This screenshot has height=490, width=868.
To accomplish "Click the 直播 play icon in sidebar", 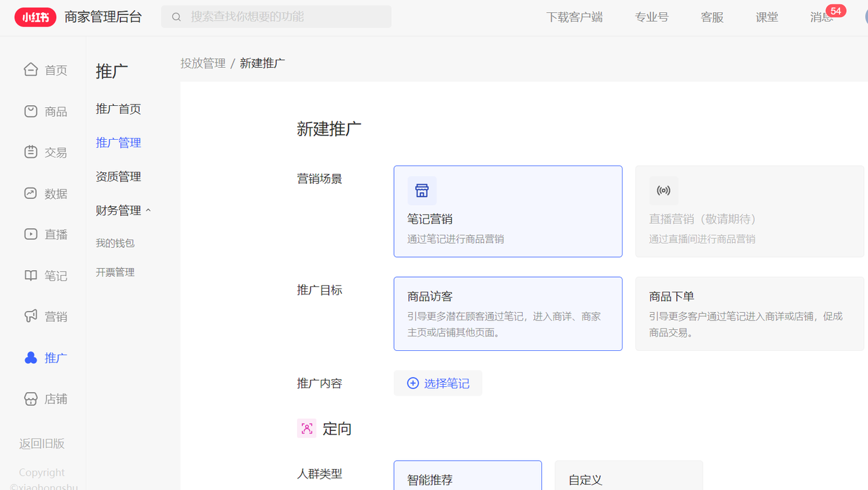I will click(31, 234).
